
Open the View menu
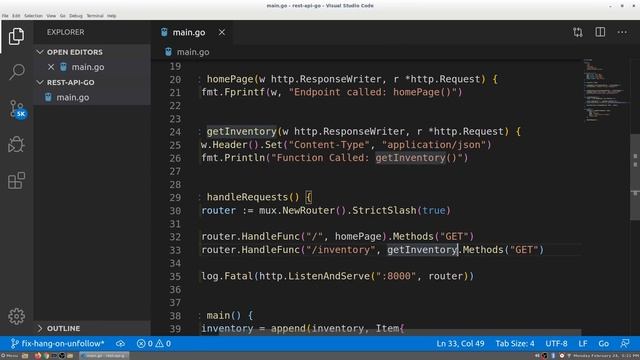(x=51, y=16)
